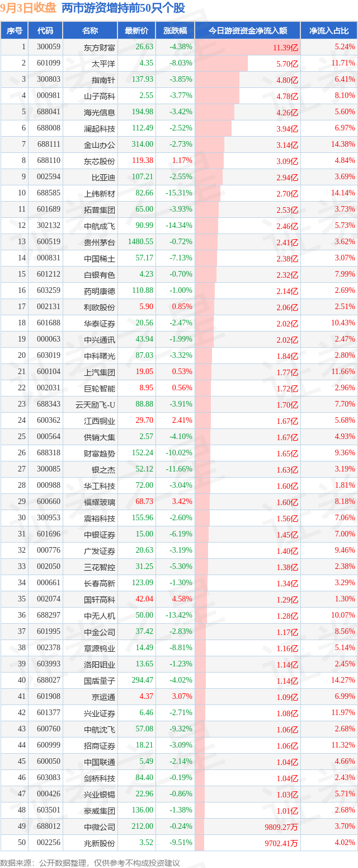Click stock name 利欧股份
Screen dimensions: 358x868
point(100,307)
